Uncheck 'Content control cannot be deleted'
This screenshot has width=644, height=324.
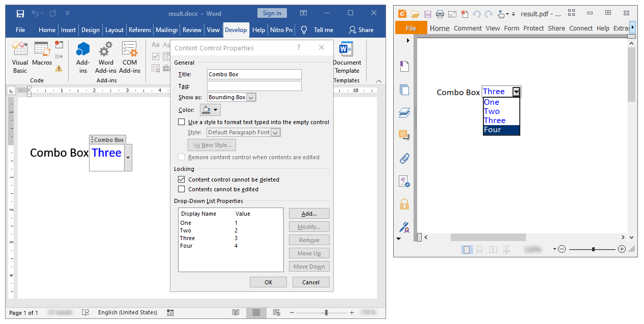click(182, 180)
